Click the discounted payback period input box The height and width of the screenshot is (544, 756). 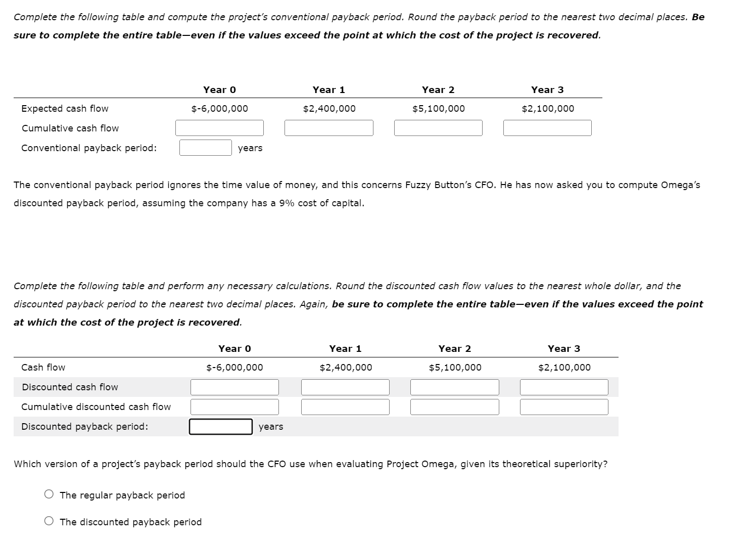click(221, 427)
